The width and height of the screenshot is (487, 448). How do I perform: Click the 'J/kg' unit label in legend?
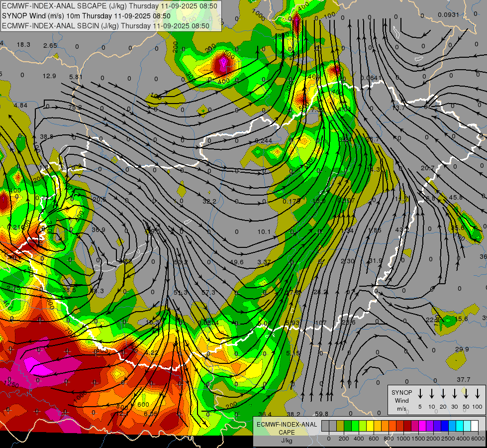[x=287, y=441]
